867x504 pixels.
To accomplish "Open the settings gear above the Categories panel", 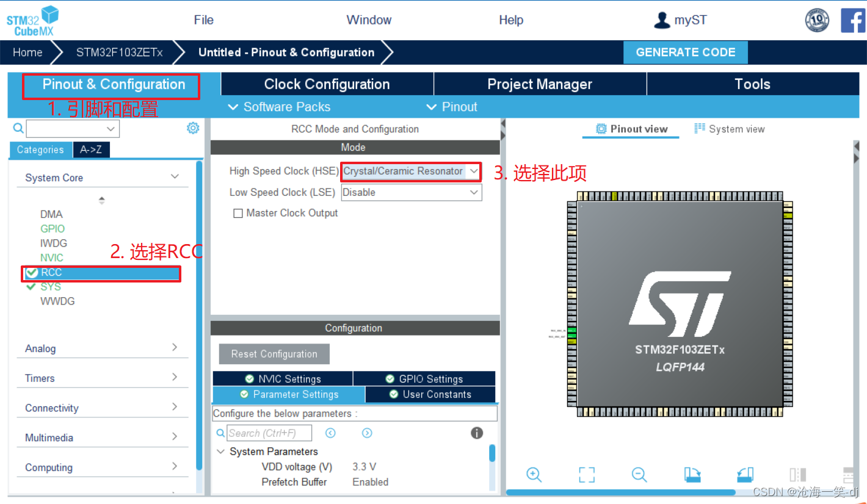I will point(193,128).
